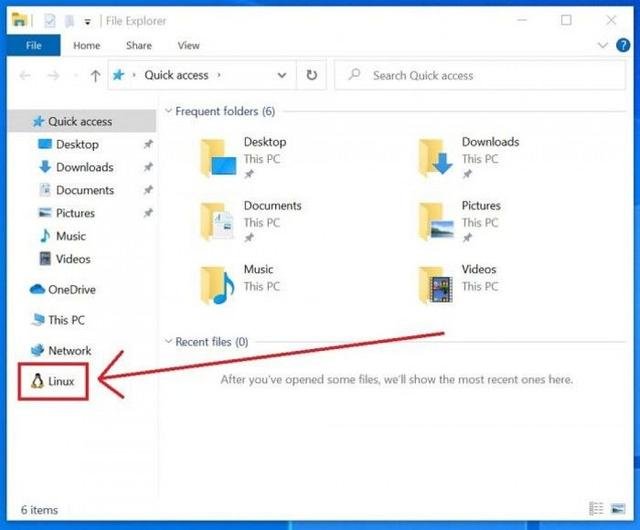Click the Up arrow navigation button
Image resolution: width=640 pixels, height=530 pixels.
[95, 75]
